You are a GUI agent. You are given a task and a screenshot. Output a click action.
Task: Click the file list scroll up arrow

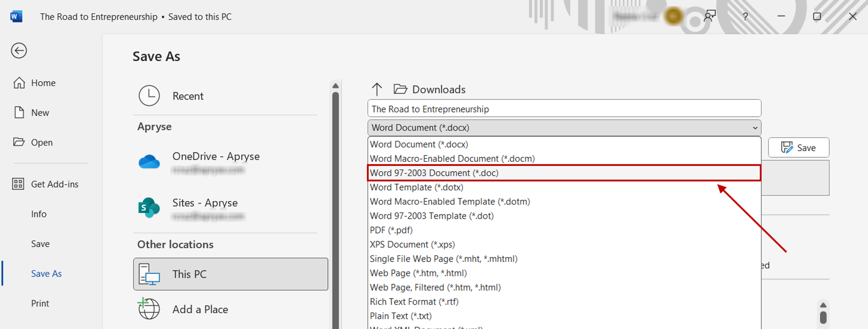pos(823,305)
